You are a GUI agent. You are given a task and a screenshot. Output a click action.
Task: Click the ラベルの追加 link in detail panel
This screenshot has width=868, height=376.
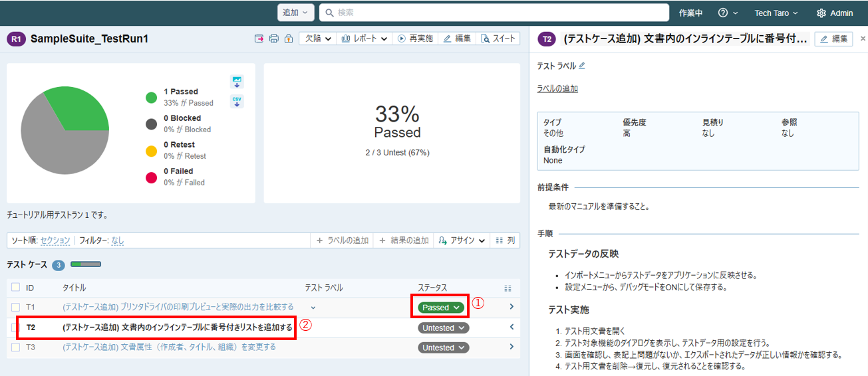(557, 89)
